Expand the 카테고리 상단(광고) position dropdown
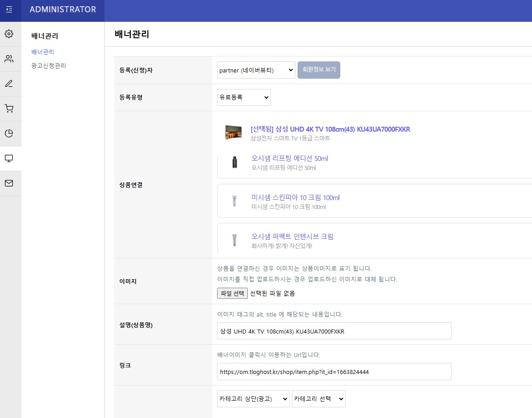Viewport: 532px width, 418px height. point(253,399)
